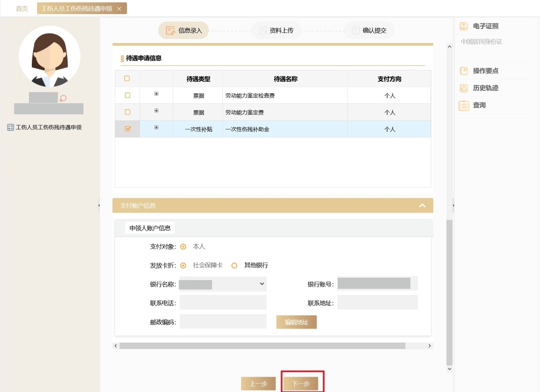Click the 下一步 button
540x392 pixels.
tap(301, 384)
